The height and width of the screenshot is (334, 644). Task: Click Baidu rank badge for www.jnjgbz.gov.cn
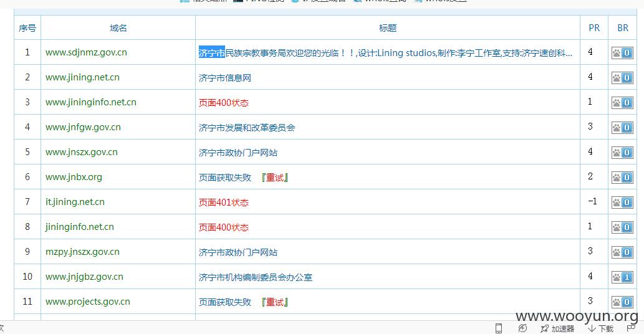pos(622,277)
